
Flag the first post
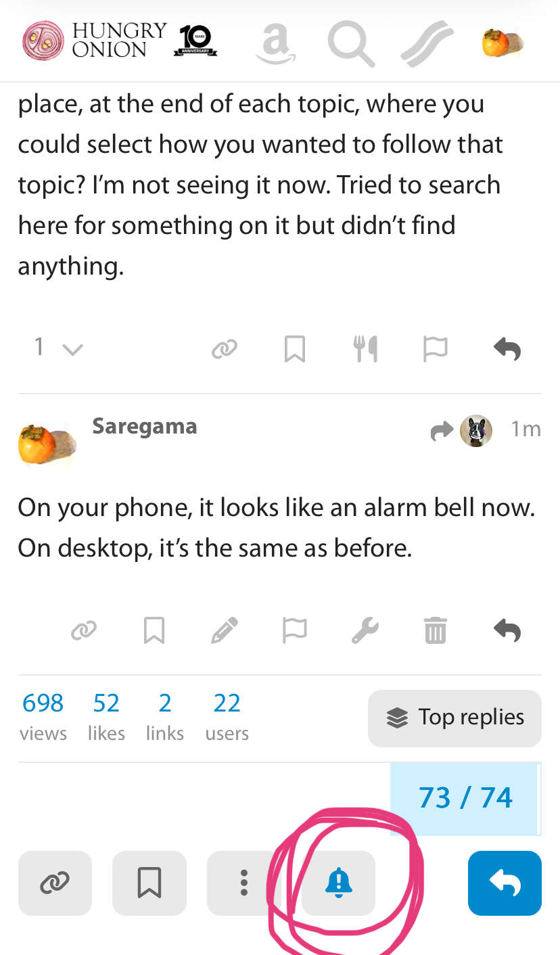click(435, 349)
